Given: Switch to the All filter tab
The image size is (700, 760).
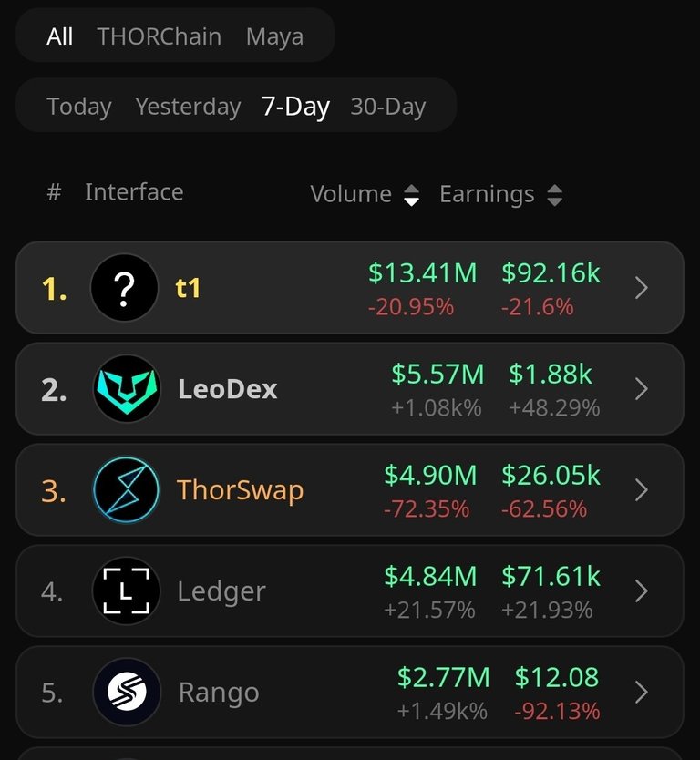Looking at the screenshot, I should coord(59,36).
